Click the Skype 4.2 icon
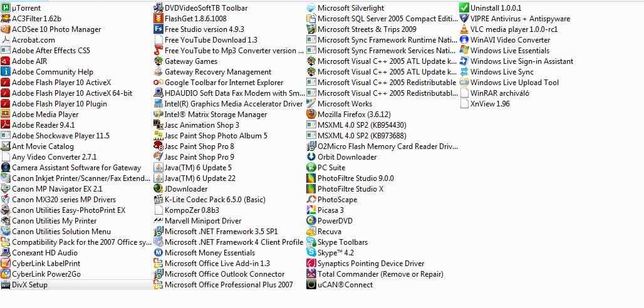Viewport: 644px width, 308px height. point(311,252)
